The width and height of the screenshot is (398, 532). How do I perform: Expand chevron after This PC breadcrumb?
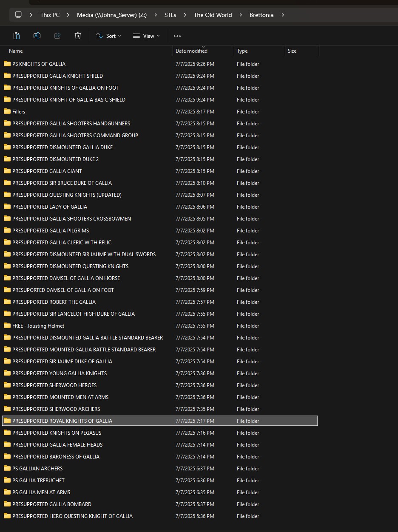pos(68,15)
